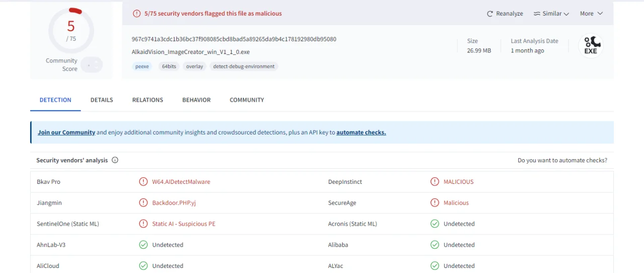Click green check icon for Acronis result
This screenshot has height=273, width=644.
point(435,224)
